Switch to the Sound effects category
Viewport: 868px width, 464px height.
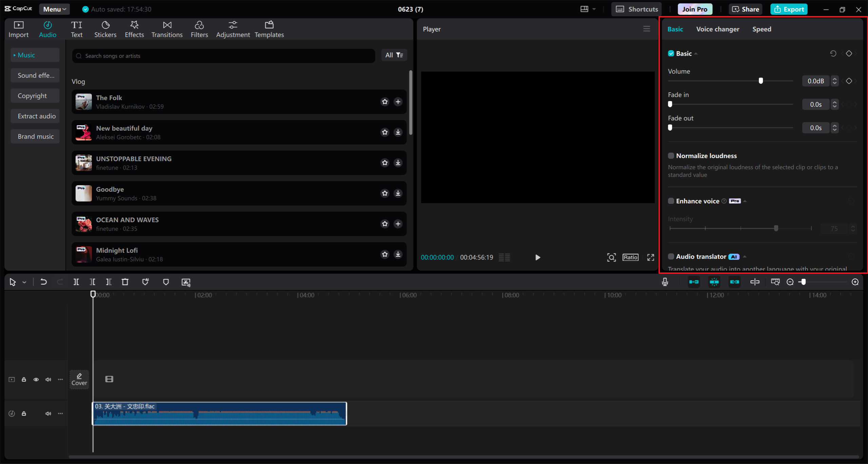point(35,75)
